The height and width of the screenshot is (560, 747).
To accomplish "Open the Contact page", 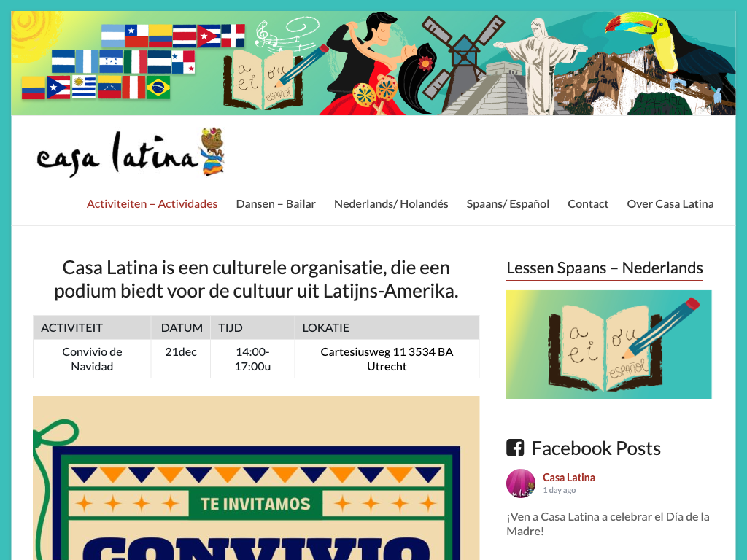I will [x=588, y=204].
